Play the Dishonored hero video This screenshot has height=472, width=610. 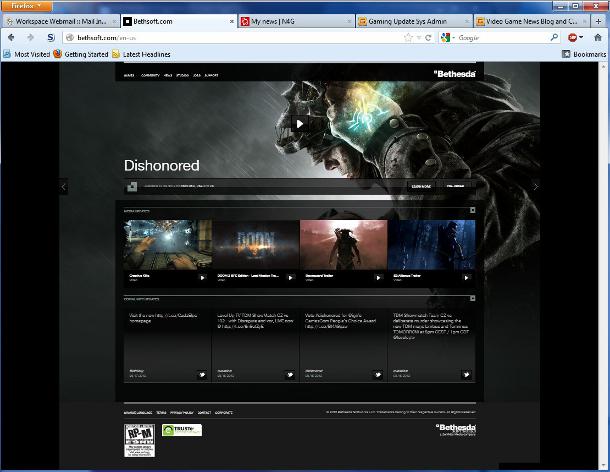[300, 124]
